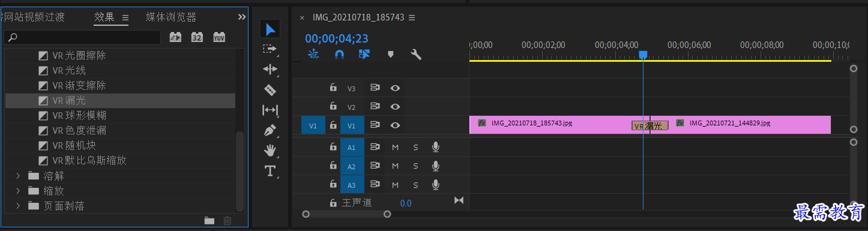Mute the A2 audio track
Viewport: 868px width, 231px height.
pyautogui.click(x=395, y=166)
